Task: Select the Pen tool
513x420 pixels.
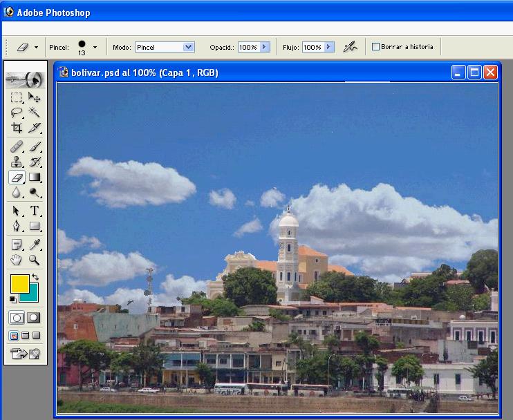Action: [x=17, y=226]
